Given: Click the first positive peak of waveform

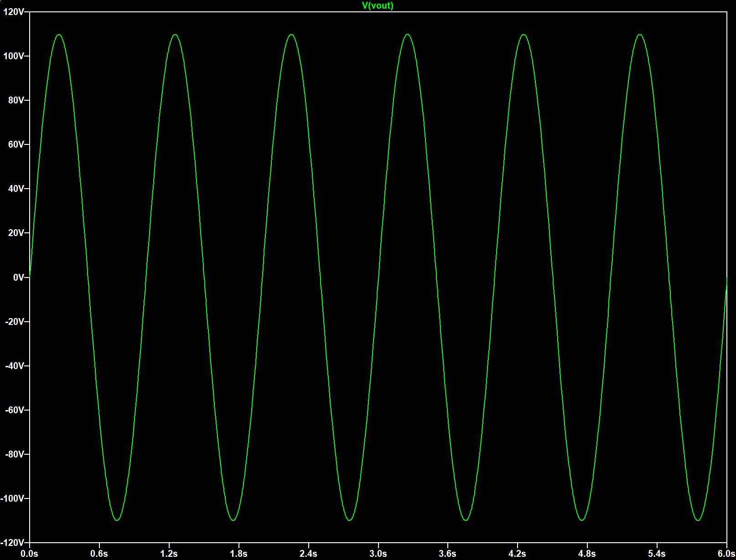Looking at the screenshot, I should [59, 35].
